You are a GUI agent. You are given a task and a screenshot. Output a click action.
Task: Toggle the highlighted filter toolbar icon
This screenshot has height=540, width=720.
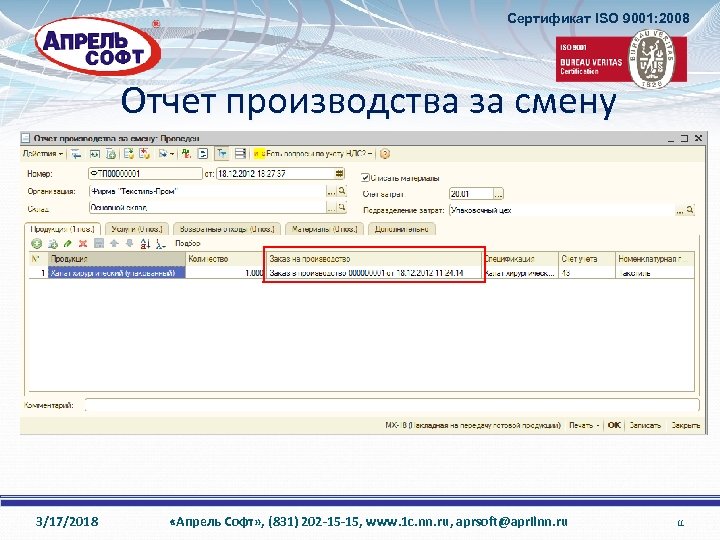(x=222, y=154)
